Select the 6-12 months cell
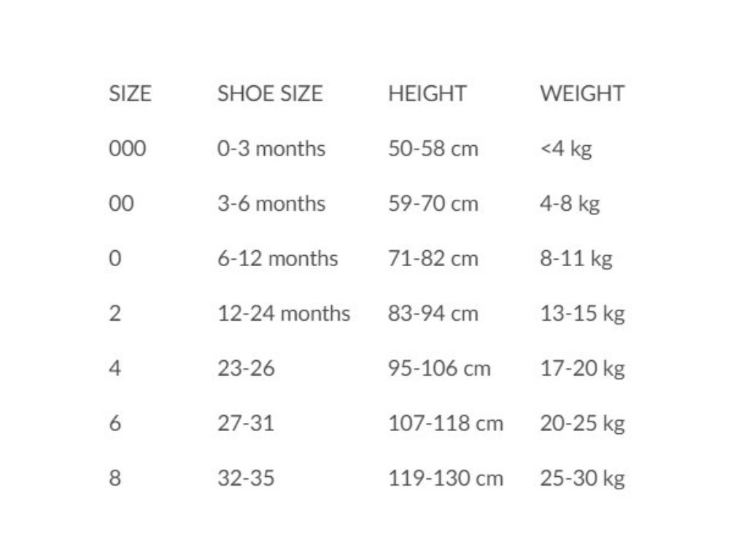 pos(278,259)
